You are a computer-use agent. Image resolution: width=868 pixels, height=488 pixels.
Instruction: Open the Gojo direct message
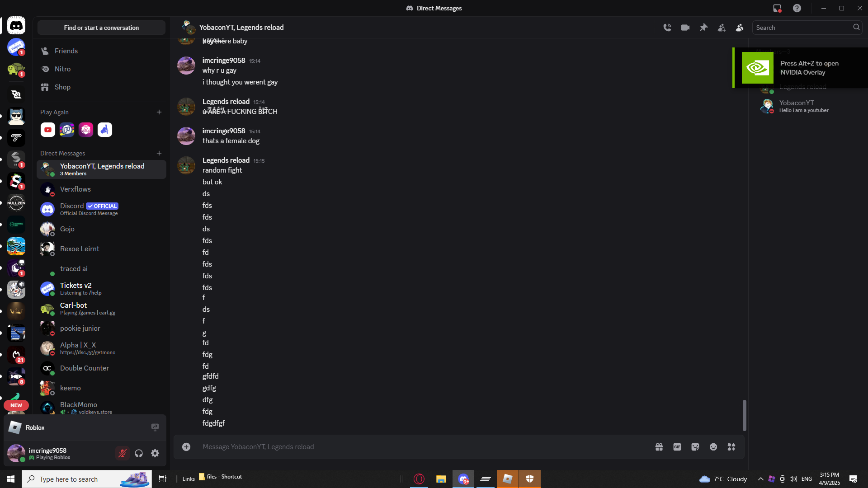101,229
